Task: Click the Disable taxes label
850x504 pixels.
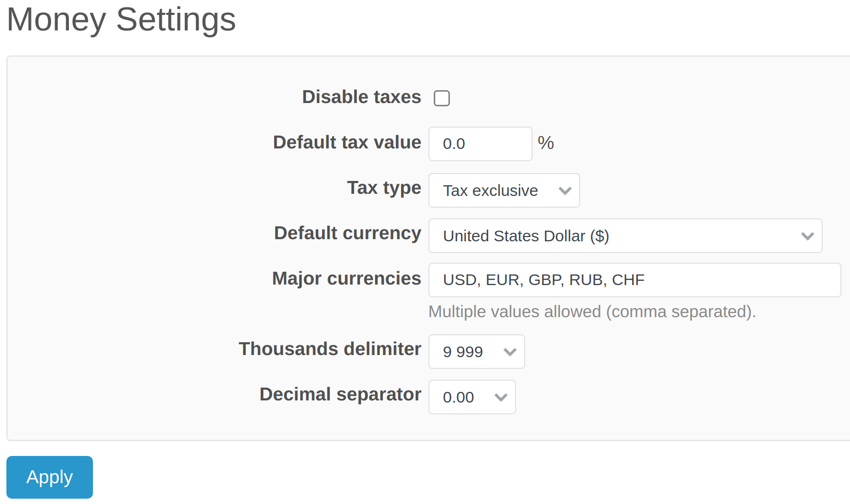Action: 361,97
